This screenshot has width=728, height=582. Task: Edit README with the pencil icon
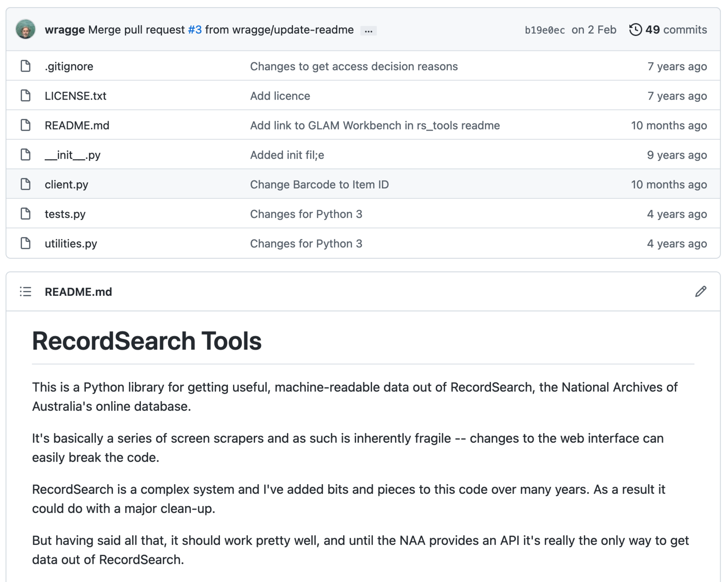[x=700, y=292]
